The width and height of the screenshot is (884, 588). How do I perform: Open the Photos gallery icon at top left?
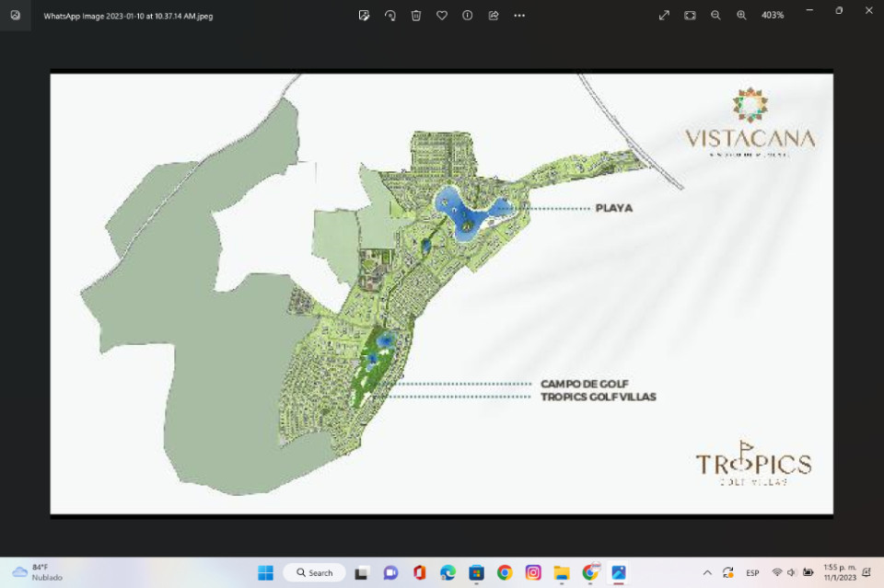point(15,16)
